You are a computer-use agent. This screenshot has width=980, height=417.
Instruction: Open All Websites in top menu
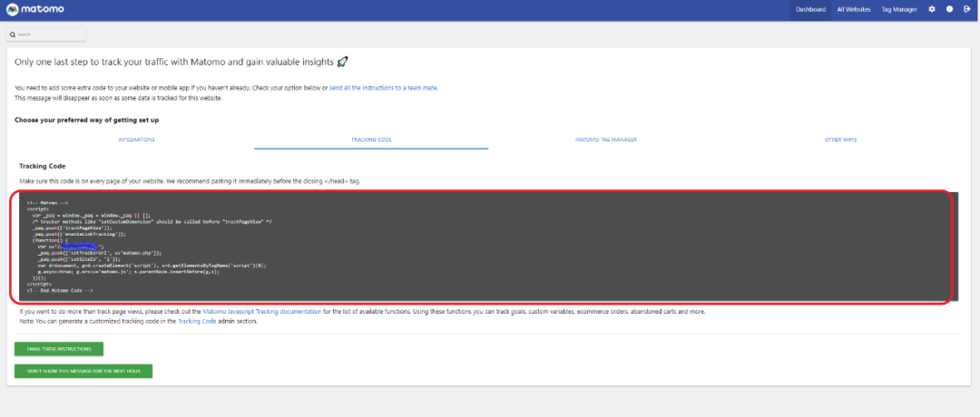(x=854, y=9)
